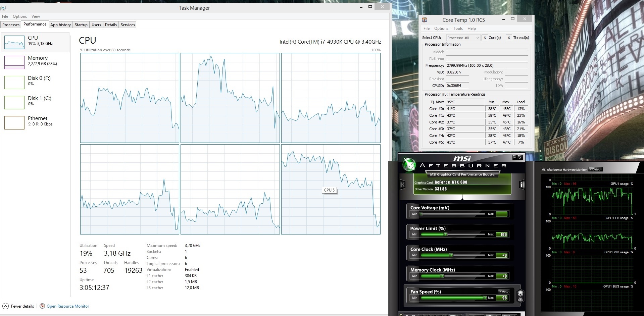Click the Core Clock value box
The image size is (644, 316).
point(502,255)
